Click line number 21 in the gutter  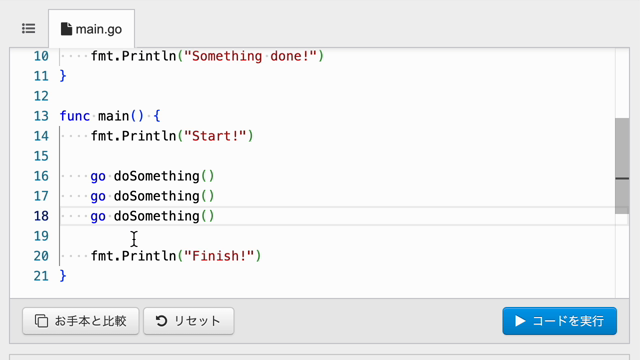41,276
